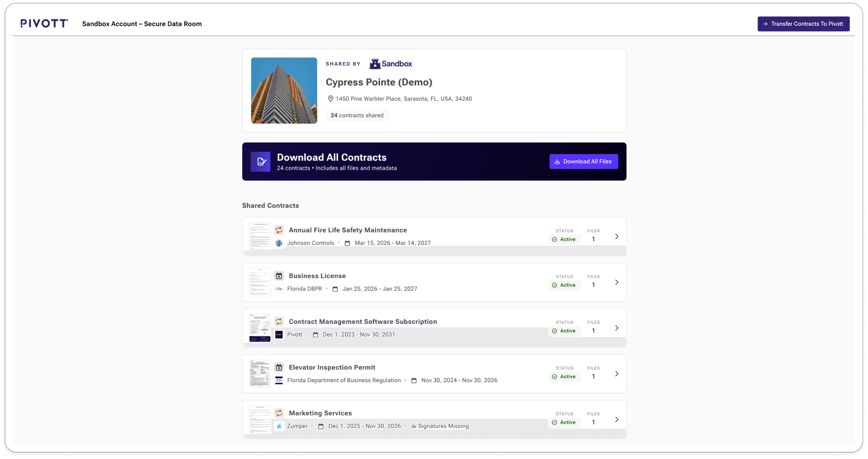Click the Download All Files button

tap(584, 162)
